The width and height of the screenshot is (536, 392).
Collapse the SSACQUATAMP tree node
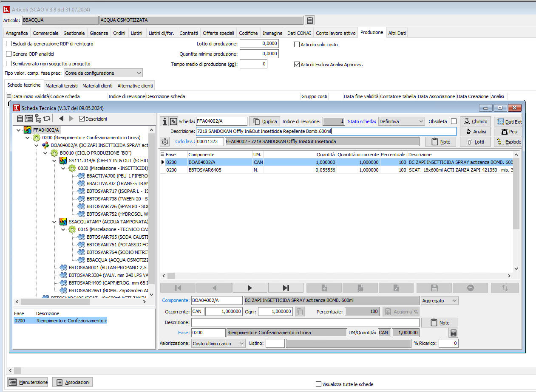[54, 222]
